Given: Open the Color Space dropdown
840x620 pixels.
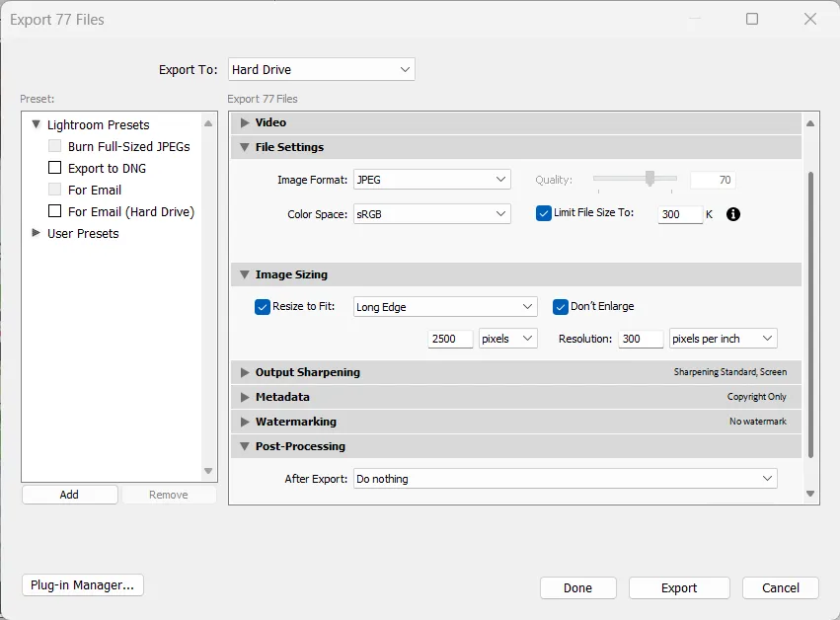Looking at the screenshot, I should click(431, 214).
